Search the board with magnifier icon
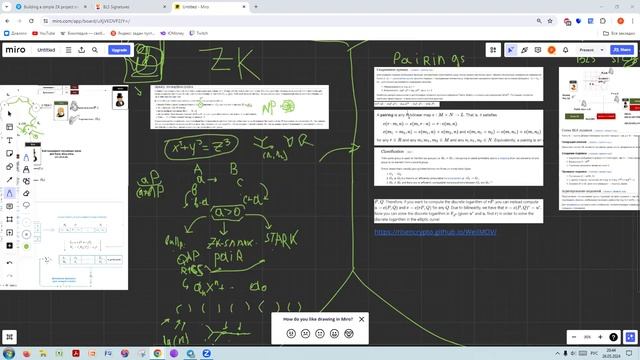This screenshot has width=640, height=360. click(x=95, y=50)
